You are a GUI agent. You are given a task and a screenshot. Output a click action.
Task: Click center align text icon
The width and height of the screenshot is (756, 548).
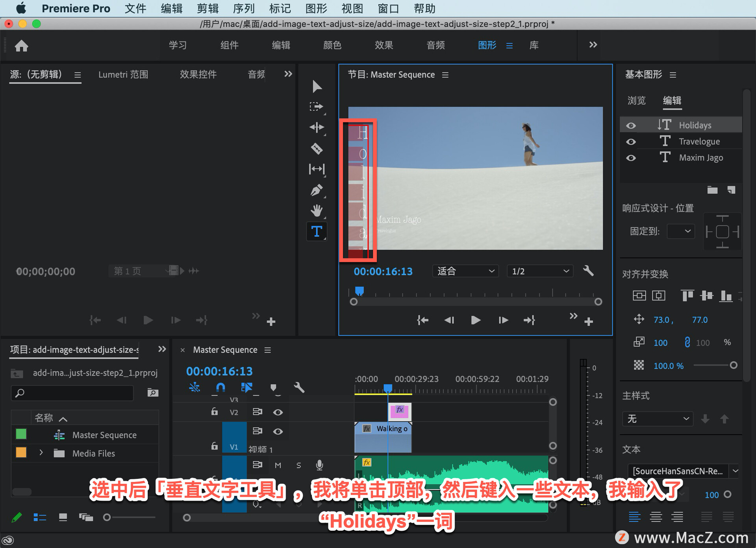click(656, 517)
